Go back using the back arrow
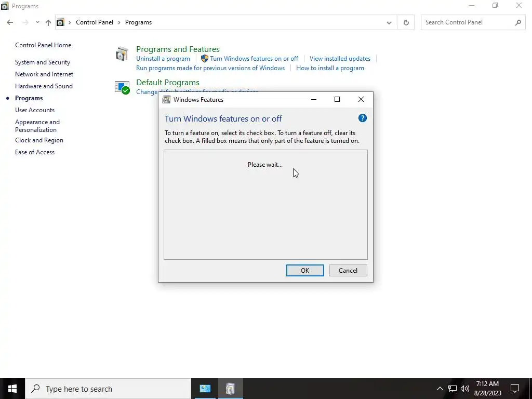Viewport: 532px width, 399px height. click(x=10, y=22)
